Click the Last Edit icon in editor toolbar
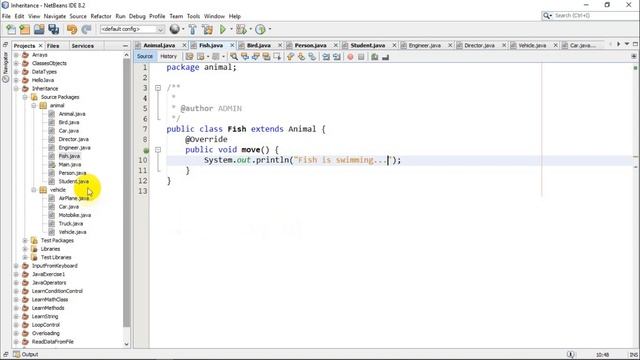This screenshot has width=640, height=360. point(189,57)
